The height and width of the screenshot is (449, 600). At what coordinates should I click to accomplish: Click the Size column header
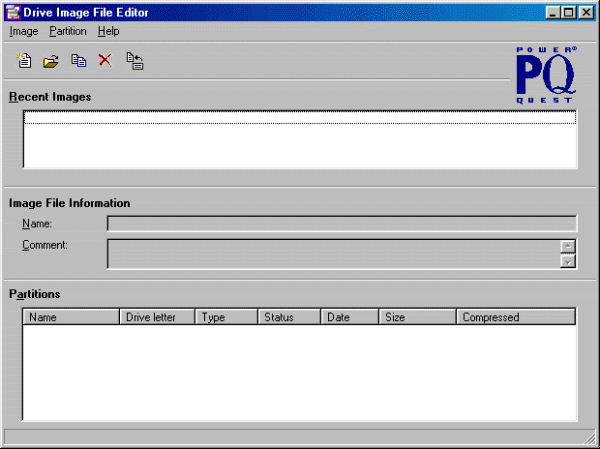pyautogui.click(x=417, y=317)
